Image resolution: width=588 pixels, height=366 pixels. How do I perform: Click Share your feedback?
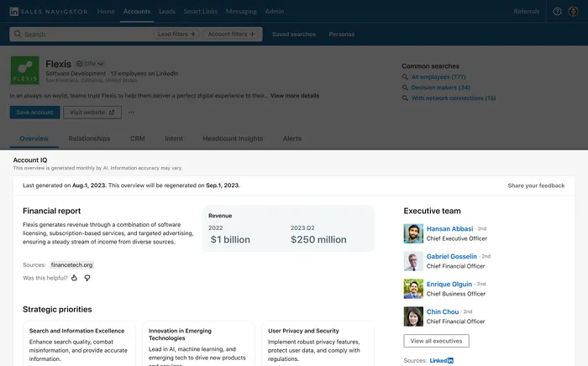[536, 186]
